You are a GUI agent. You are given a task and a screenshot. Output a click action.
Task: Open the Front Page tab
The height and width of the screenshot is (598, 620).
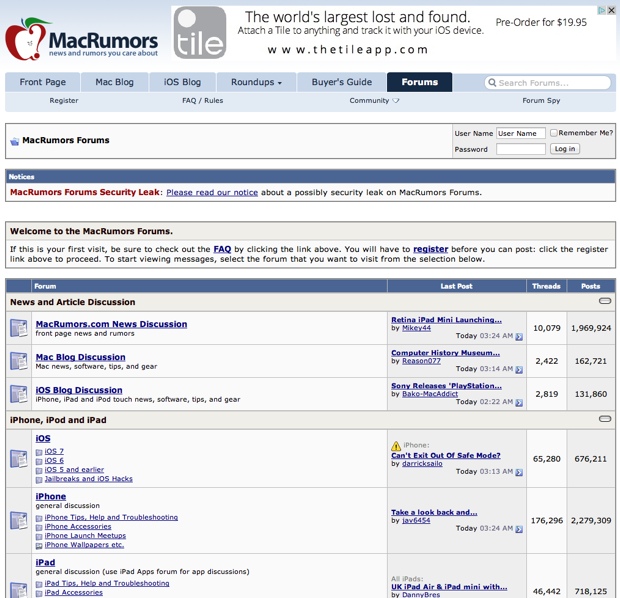[43, 82]
